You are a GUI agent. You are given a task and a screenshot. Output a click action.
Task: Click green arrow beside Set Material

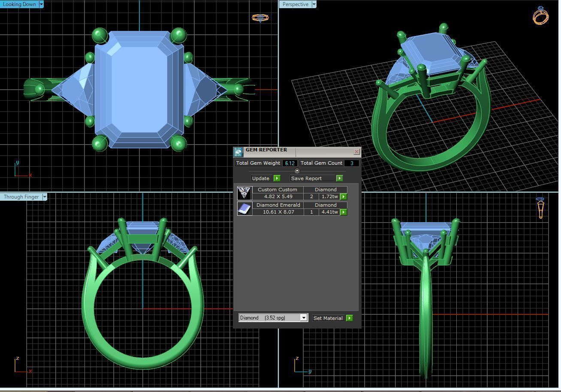point(350,318)
